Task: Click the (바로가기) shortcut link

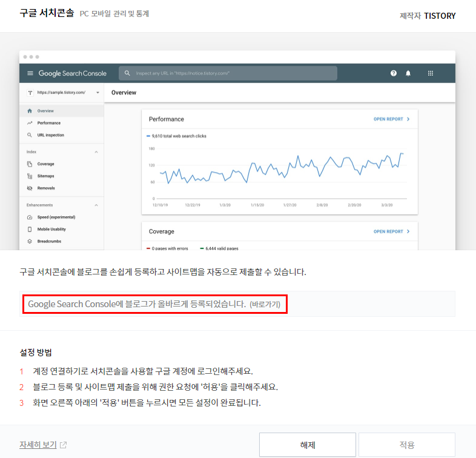Action: tap(265, 304)
